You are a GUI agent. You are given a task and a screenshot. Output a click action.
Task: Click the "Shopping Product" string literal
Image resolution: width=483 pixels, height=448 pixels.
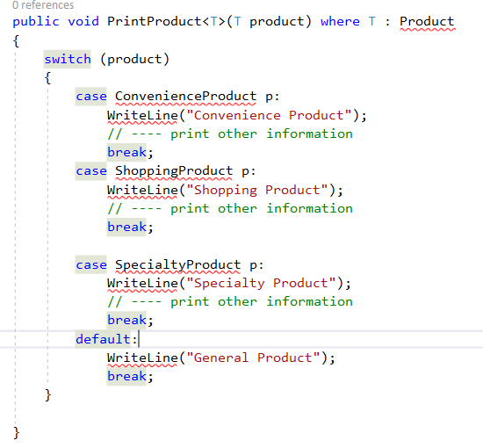click(x=257, y=190)
